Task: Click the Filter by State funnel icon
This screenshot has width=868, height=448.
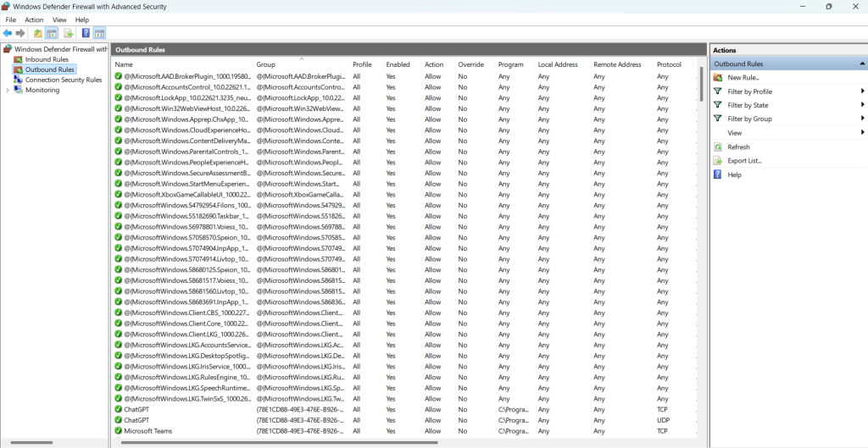Action: click(x=718, y=104)
